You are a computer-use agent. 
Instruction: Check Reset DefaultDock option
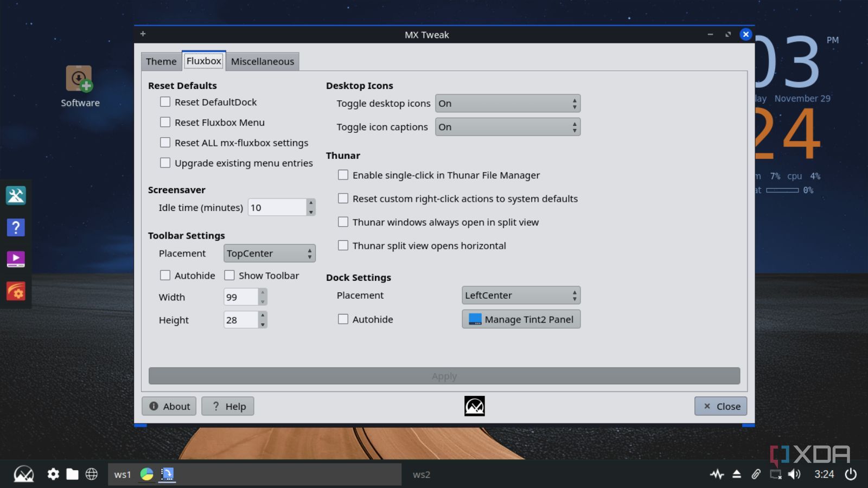pos(165,102)
